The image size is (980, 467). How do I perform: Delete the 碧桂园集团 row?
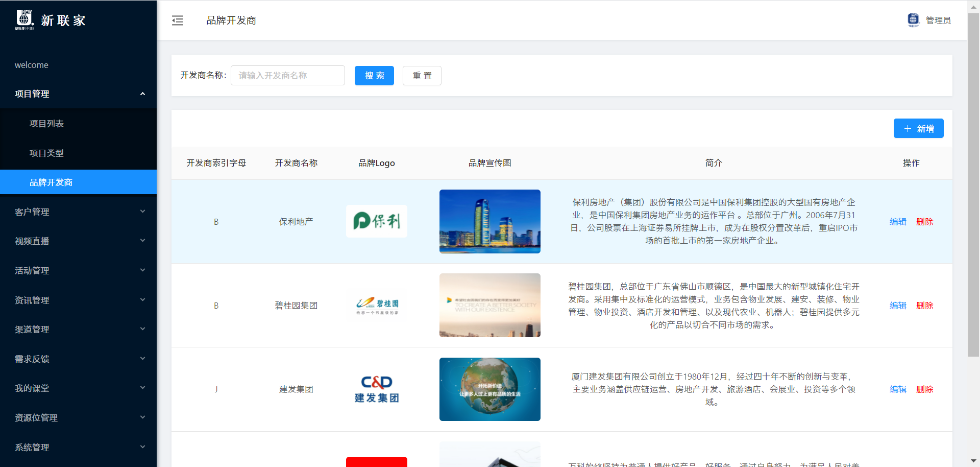coord(924,306)
